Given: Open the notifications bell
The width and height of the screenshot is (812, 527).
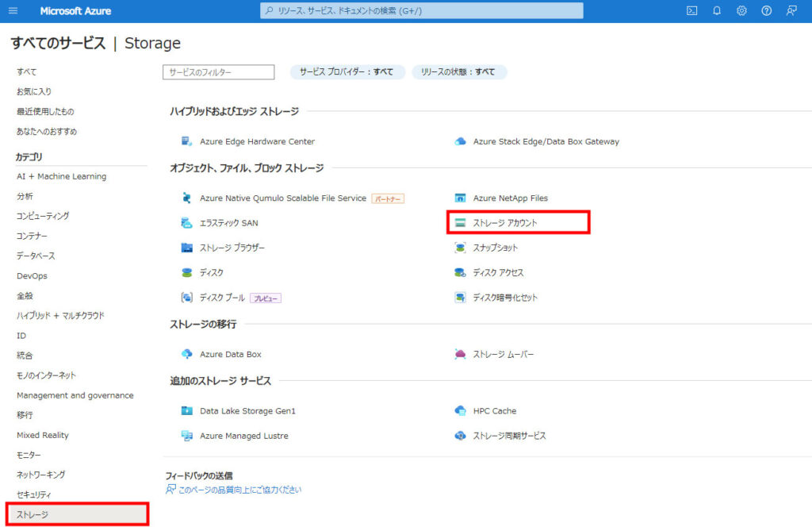Looking at the screenshot, I should pyautogui.click(x=717, y=11).
